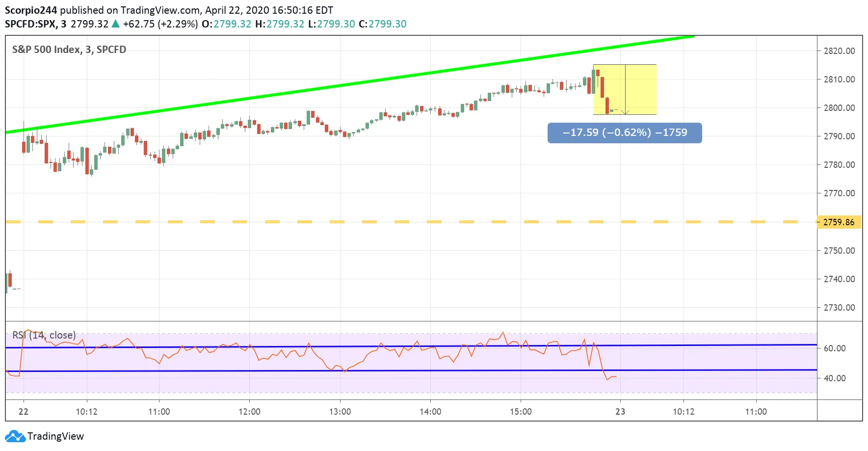The image size is (868, 451).
Task: Click the 22 date label on time axis
Action: click(x=24, y=412)
